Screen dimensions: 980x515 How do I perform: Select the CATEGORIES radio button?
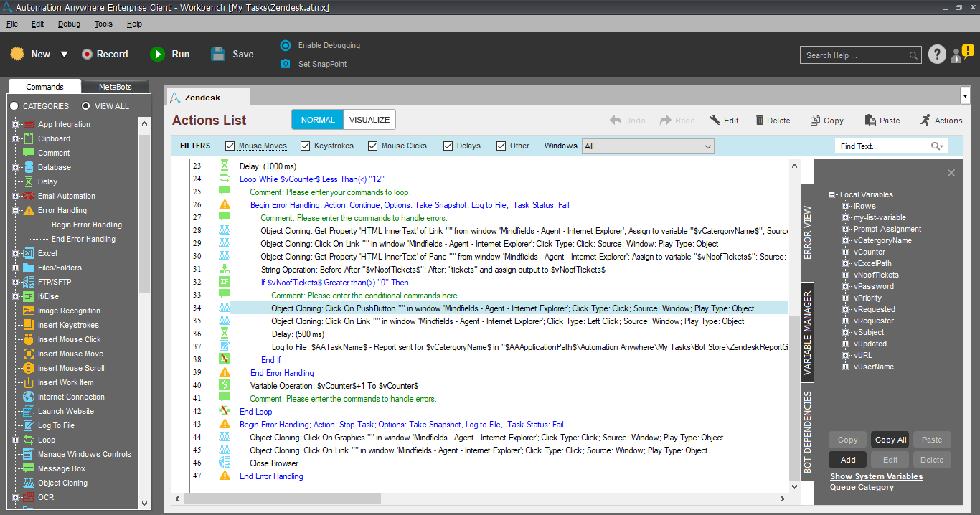(14, 106)
